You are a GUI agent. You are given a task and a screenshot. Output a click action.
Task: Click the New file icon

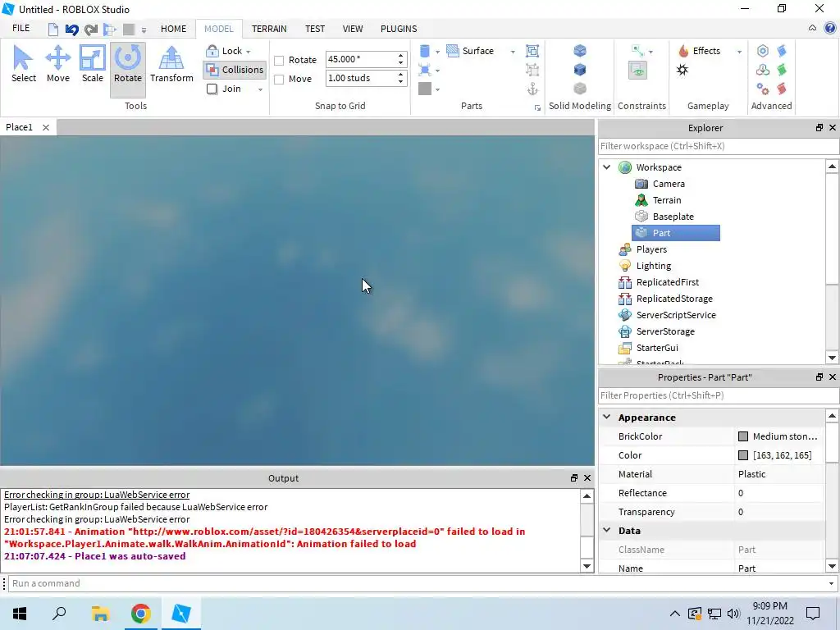tap(52, 29)
